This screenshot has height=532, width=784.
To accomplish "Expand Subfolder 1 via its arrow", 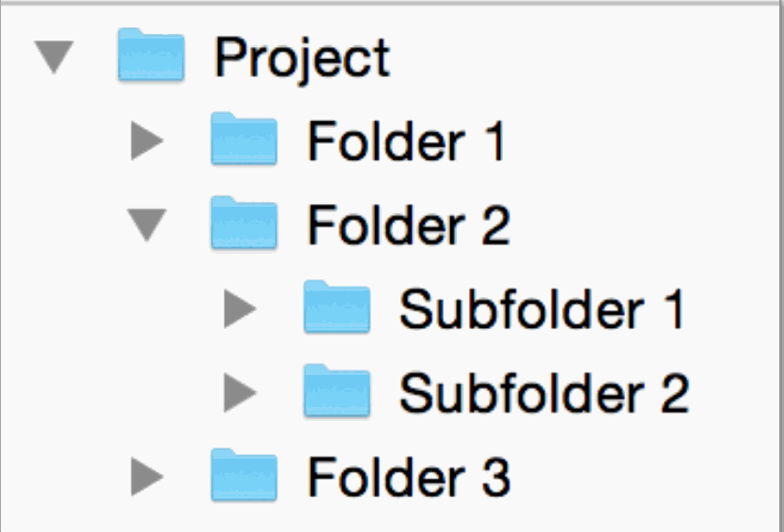I will 240,309.
